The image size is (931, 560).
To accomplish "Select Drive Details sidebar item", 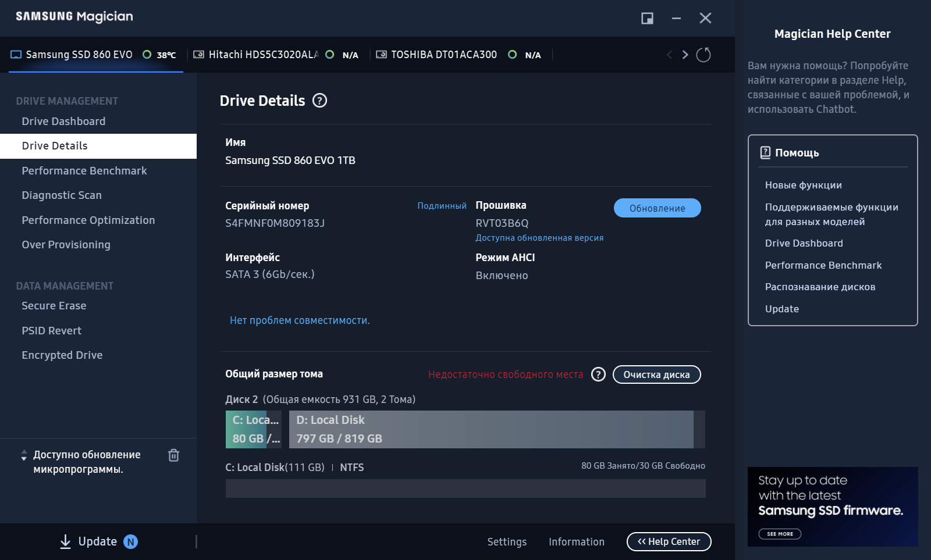I will 98,146.
